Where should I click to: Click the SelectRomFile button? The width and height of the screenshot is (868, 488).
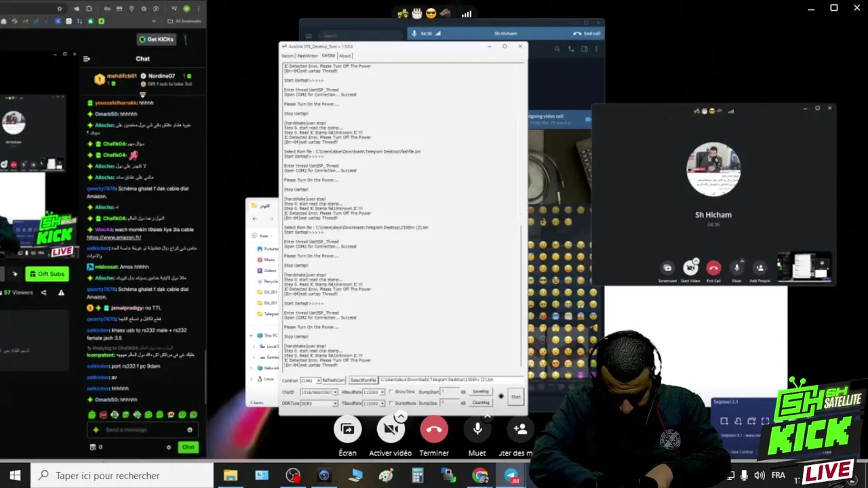(363, 381)
